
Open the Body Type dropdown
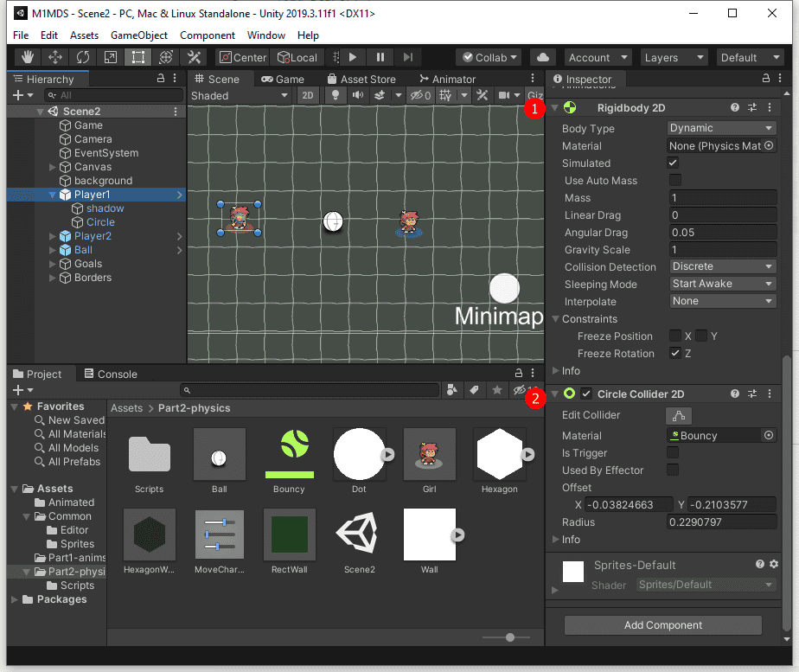(x=722, y=128)
